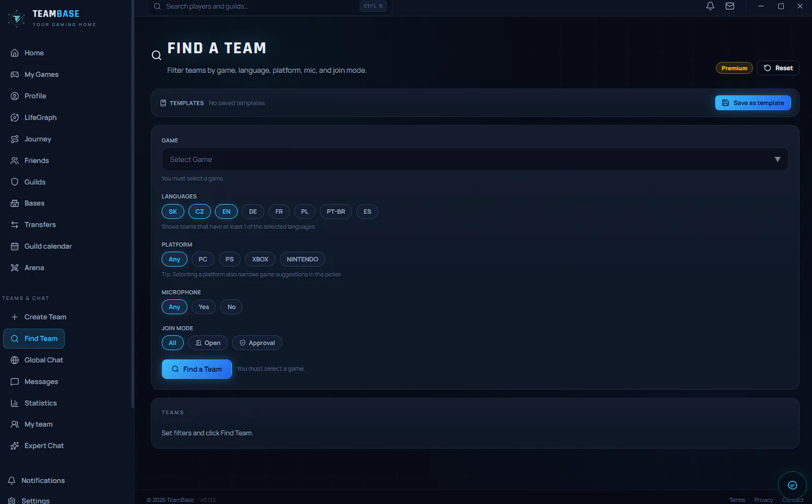The height and width of the screenshot is (504, 812).
Task: Enable the PT-BR language filter
Action: click(x=336, y=211)
